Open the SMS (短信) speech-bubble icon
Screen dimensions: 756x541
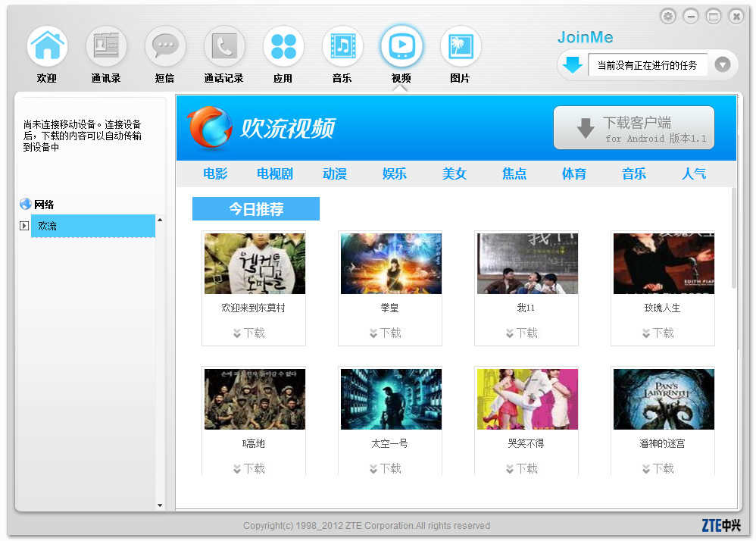coord(165,46)
